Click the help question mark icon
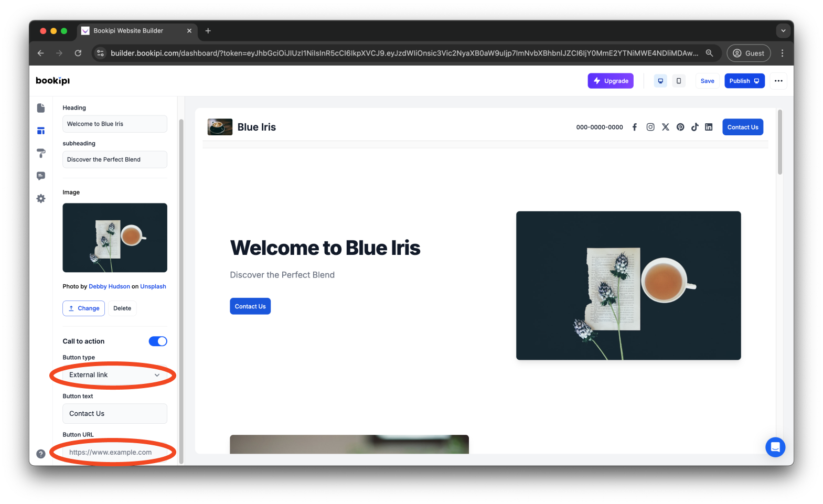Image resolution: width=823 pixels, height=504 pixels. click(x=41, y=454)
